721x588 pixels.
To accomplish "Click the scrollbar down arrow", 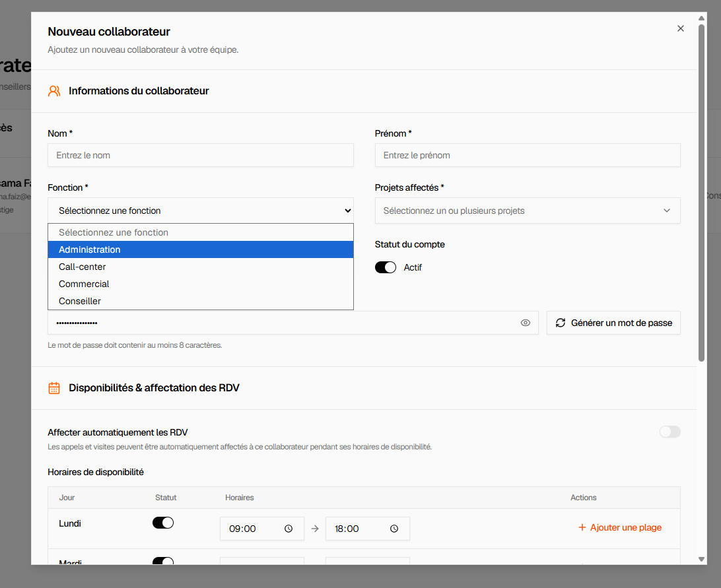I will [x=701, y=560].
